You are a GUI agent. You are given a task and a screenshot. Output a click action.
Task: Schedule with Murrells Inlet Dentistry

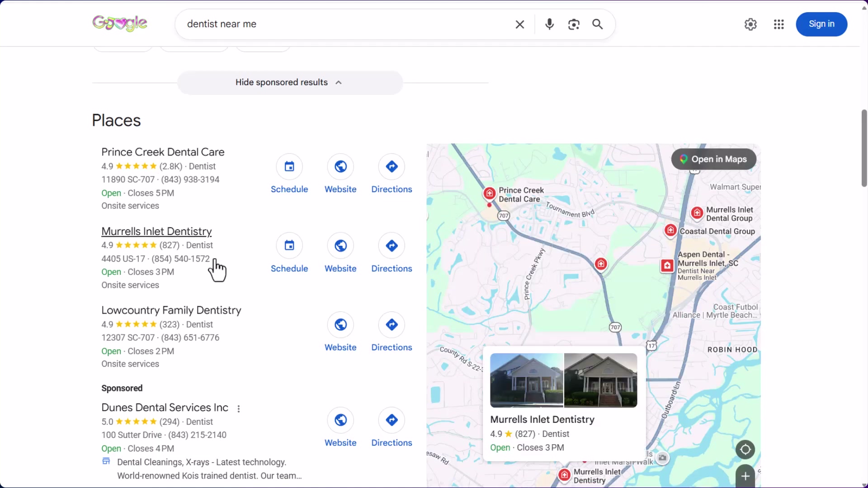click(289, 253)
